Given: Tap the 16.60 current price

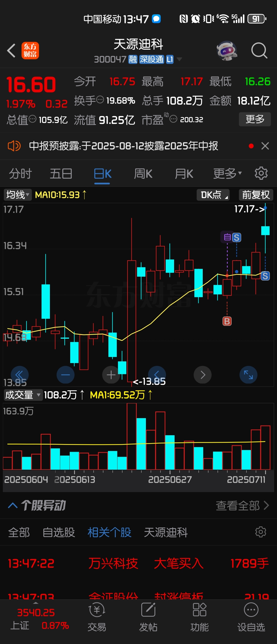Looking at the screenshot, I should pyautogui.click(x=31, y=85).
